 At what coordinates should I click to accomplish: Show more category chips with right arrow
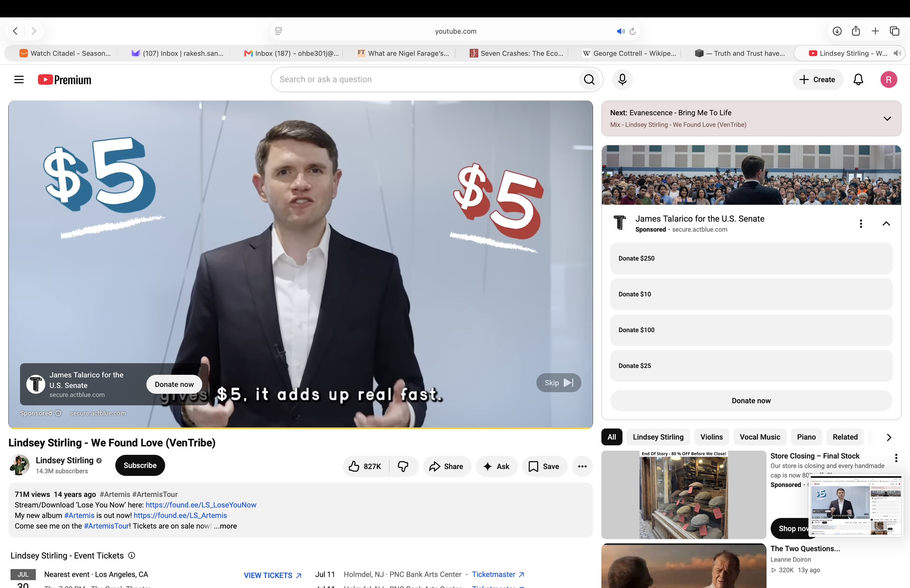889,437
